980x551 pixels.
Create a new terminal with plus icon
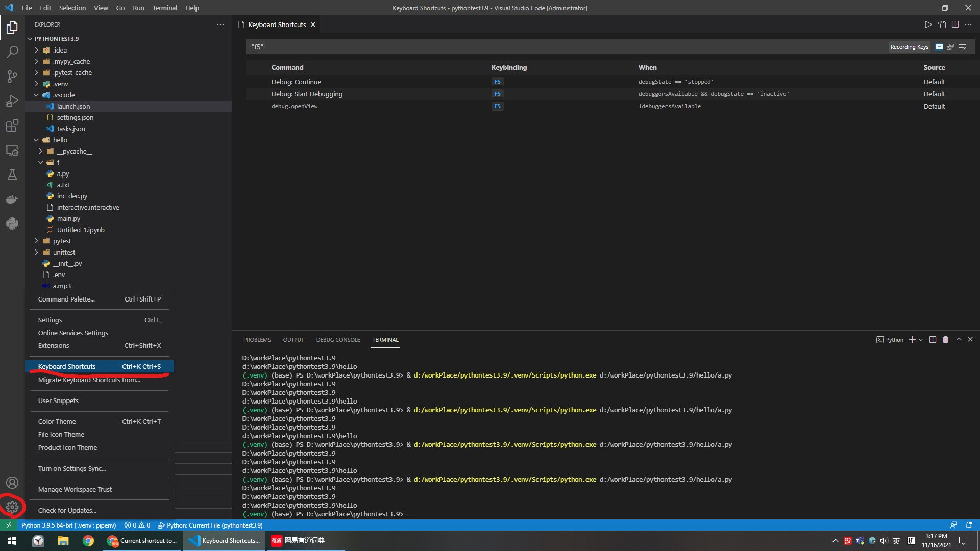coord(912,340)
